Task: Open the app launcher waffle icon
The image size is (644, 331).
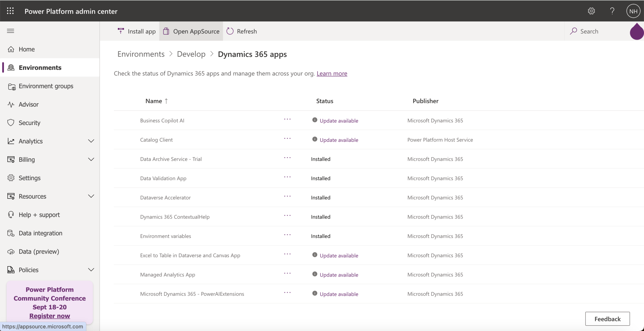Action: [10, 11]
